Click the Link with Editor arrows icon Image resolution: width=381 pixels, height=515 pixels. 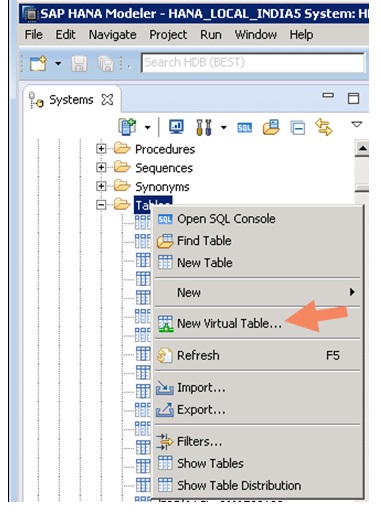[324, 127]
